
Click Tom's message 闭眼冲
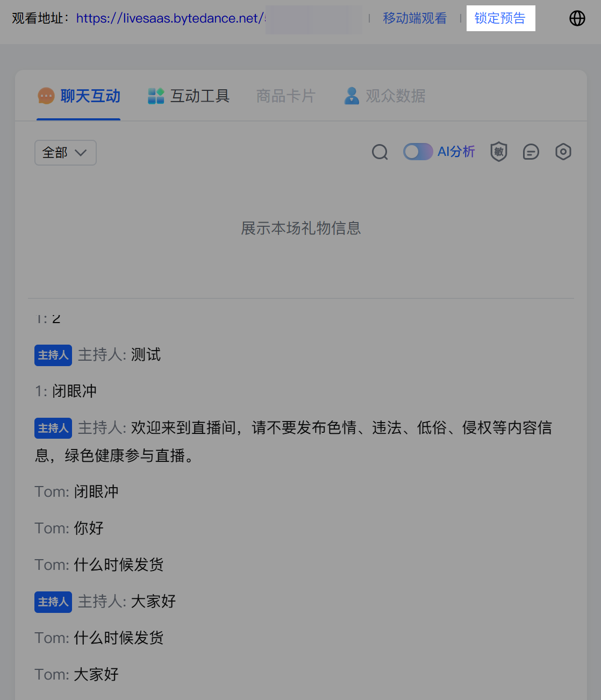(x=77, y=492)
